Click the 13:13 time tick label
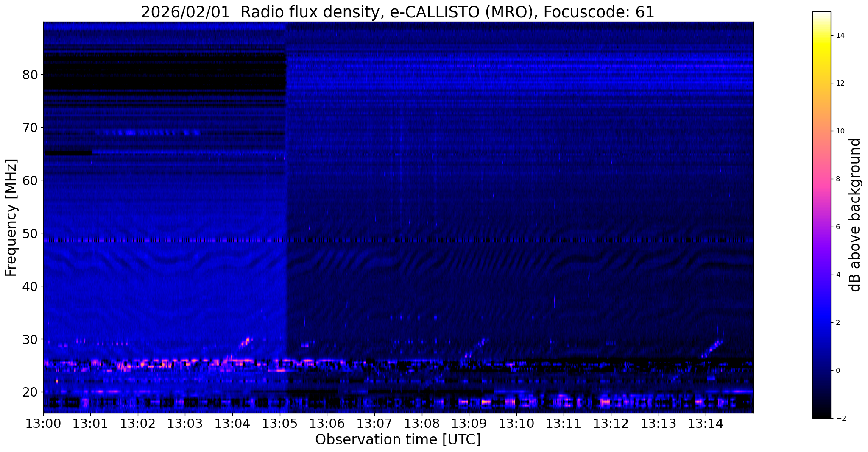This screenshot has height=452, width=868. [658, 424]
